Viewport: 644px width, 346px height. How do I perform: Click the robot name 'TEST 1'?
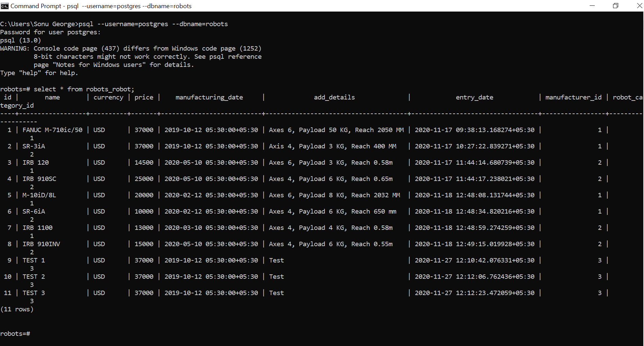pyautogui.click(x=34, y=260)
